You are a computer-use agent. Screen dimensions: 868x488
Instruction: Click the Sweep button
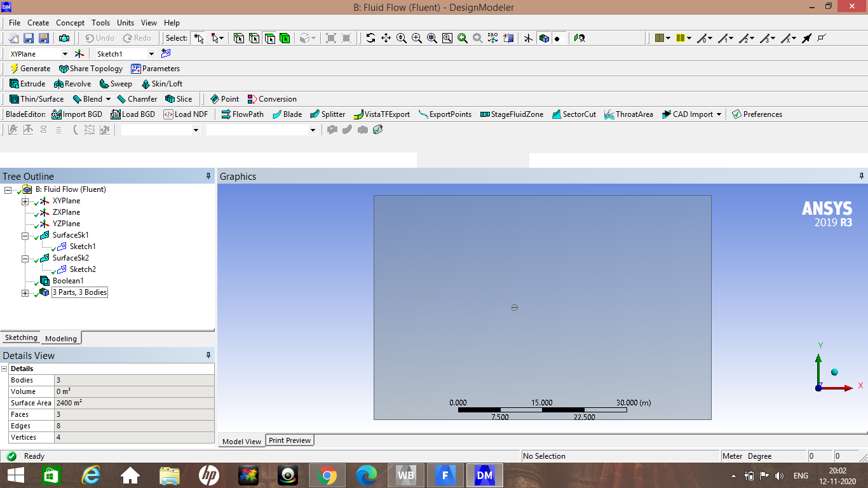coord(116,84)
